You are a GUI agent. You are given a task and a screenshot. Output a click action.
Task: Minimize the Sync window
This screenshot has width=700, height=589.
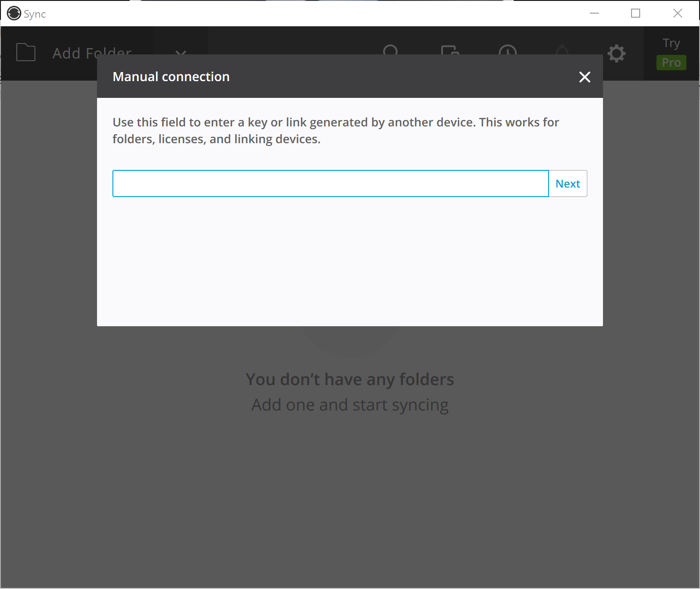[594, 14]
